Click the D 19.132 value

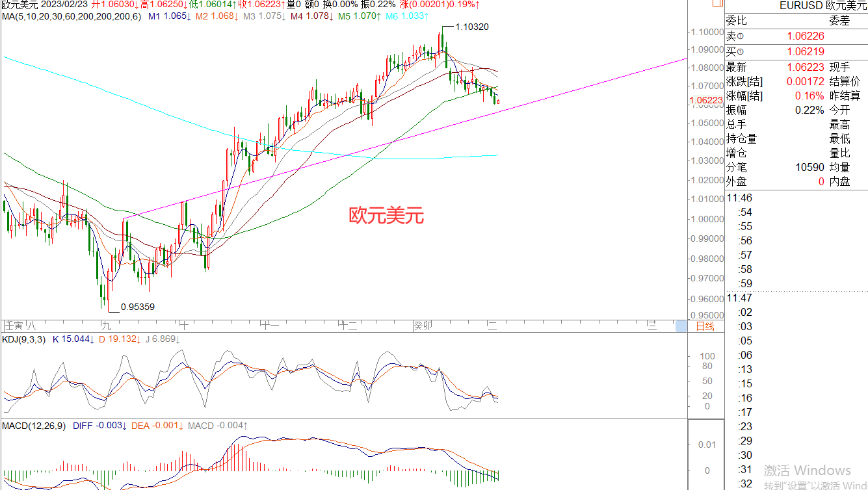click(120, 339)
